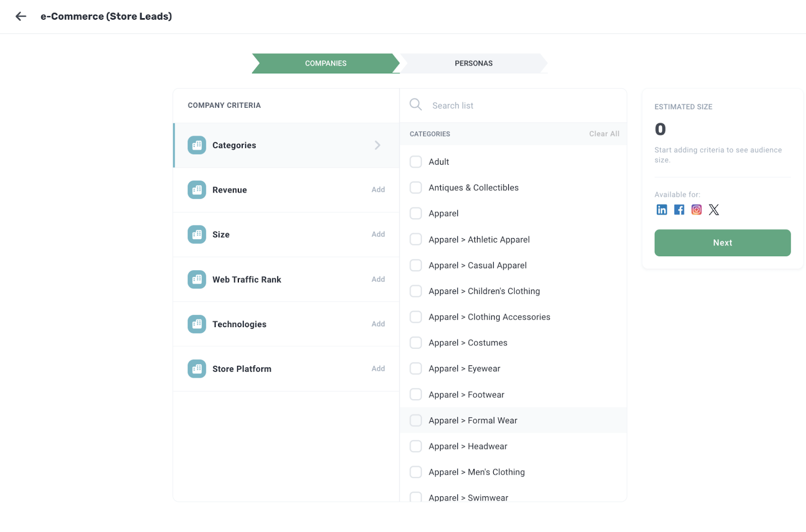Click Add next to Revenue
Image resolution: width=806 pixels, height=532 pixels.
[x=378, y=190]
